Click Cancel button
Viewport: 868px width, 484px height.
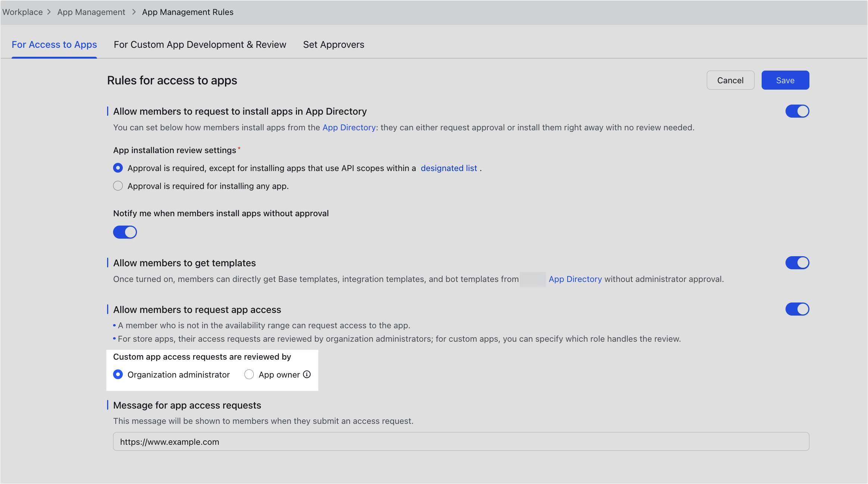coord(730,80)
